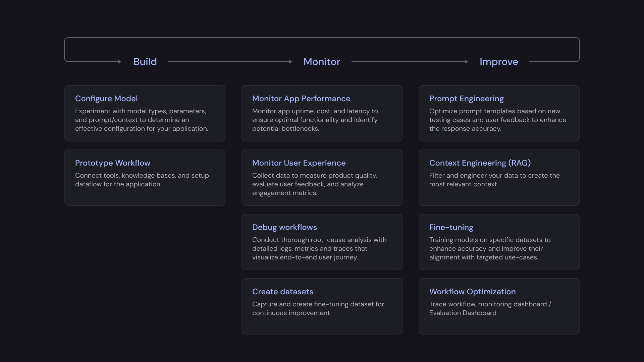Screen dimensions: 644x362
Task: Select the Workflow Optimization card
Action: click(x=499, y=306)
